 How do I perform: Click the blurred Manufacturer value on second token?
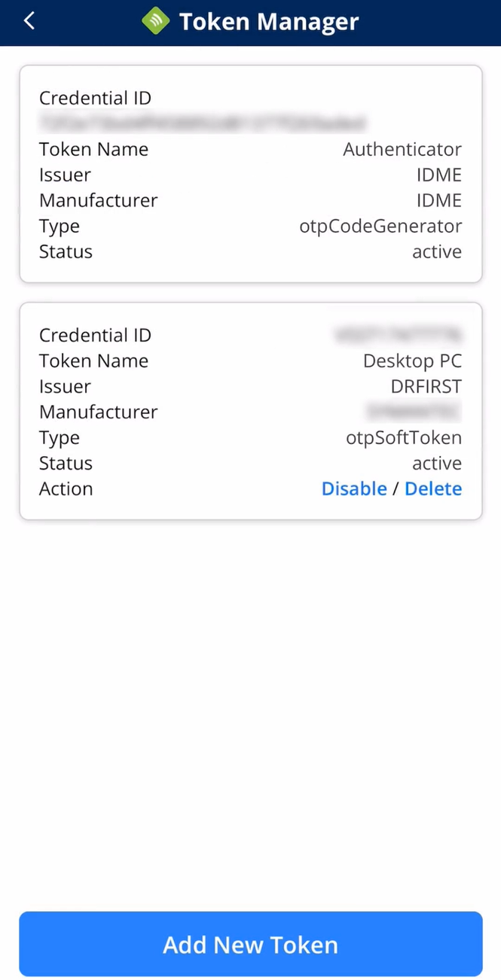tap(412, 412)
